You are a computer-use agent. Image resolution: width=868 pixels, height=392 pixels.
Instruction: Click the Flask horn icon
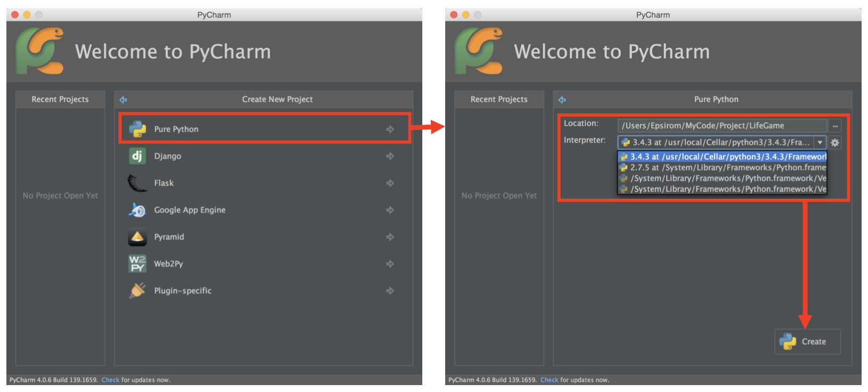(x=137, y=183)
